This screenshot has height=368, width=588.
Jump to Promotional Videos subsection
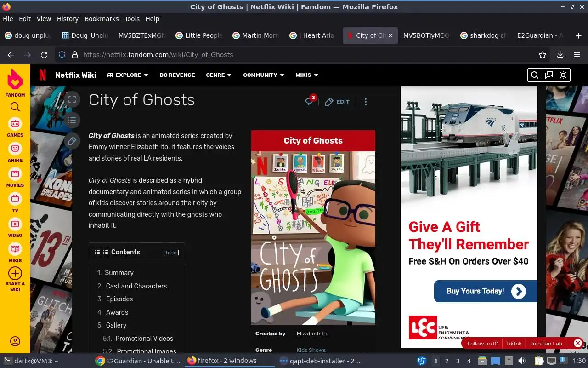coord(144,339)
